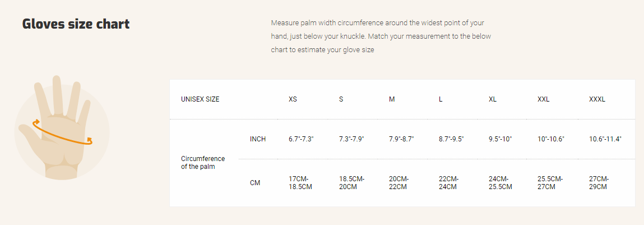Click the 27CM-29CM measurement cell
The height and width of the screenshot is (225, 644).
click(x=599, y=182)
